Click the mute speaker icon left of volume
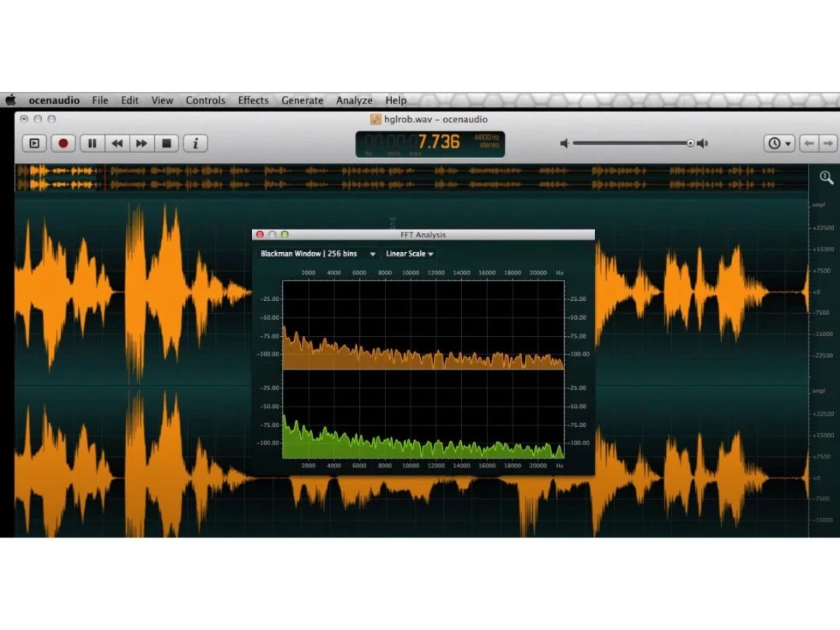This screenshot has width=840, height=630. click(564, 143)
